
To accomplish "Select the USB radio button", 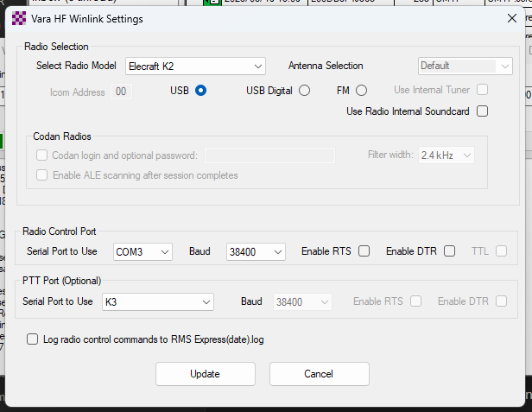I will click(x=200, y=90).
